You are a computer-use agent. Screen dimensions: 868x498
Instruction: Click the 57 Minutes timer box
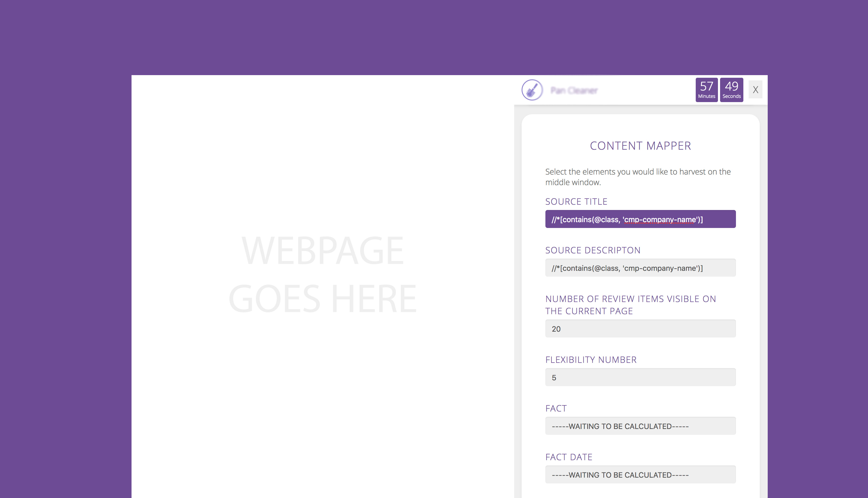point(707,90)
